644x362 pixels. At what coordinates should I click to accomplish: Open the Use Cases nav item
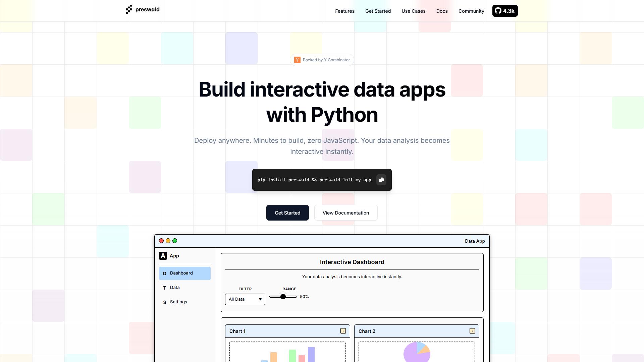pos(414,11)
